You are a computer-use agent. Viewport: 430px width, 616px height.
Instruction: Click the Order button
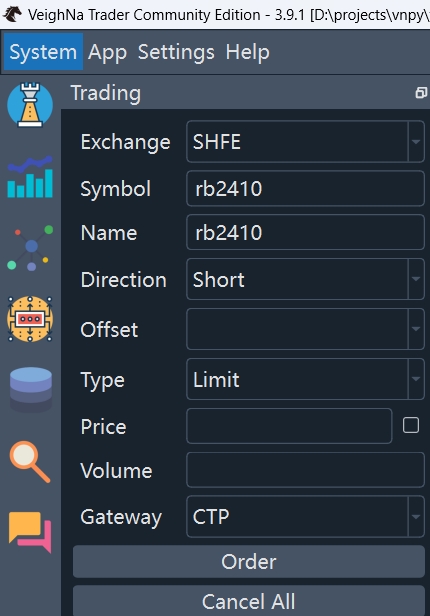pos(249,562)
